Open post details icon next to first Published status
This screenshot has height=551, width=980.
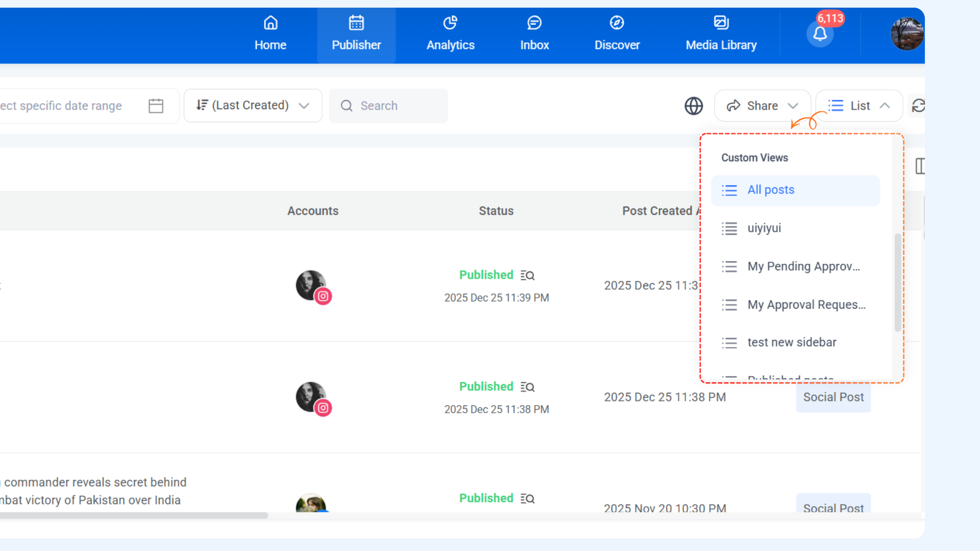[x=527, y=275]
